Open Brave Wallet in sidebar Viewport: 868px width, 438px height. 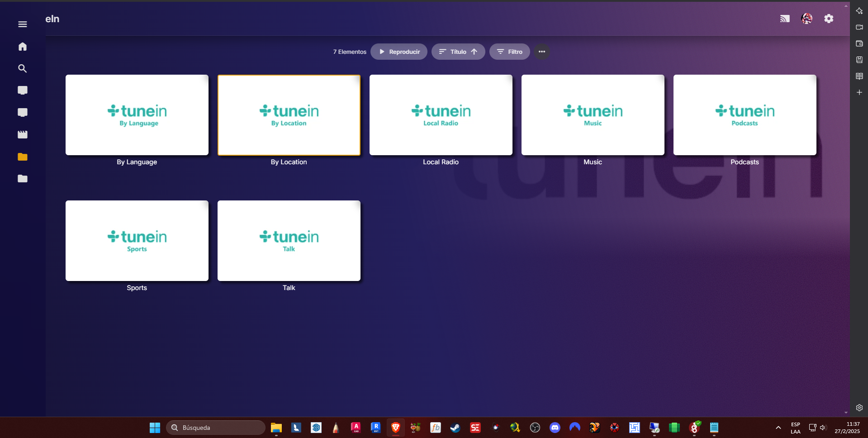tap(859, 43)
